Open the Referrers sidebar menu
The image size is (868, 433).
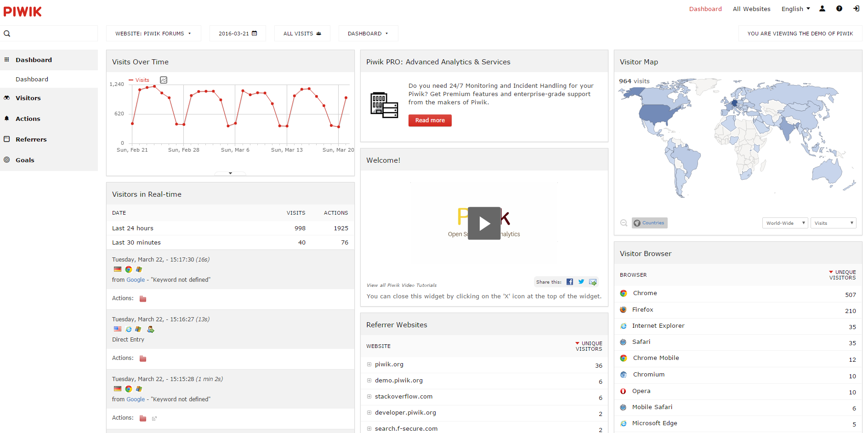[x=49, y=139]
